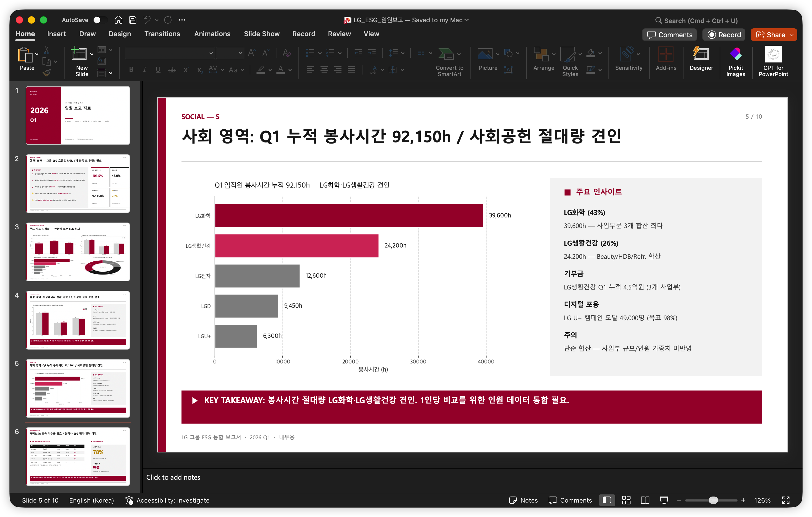Open the Comments pane from top right
This screenshot has width=812, height=517.
669,35
